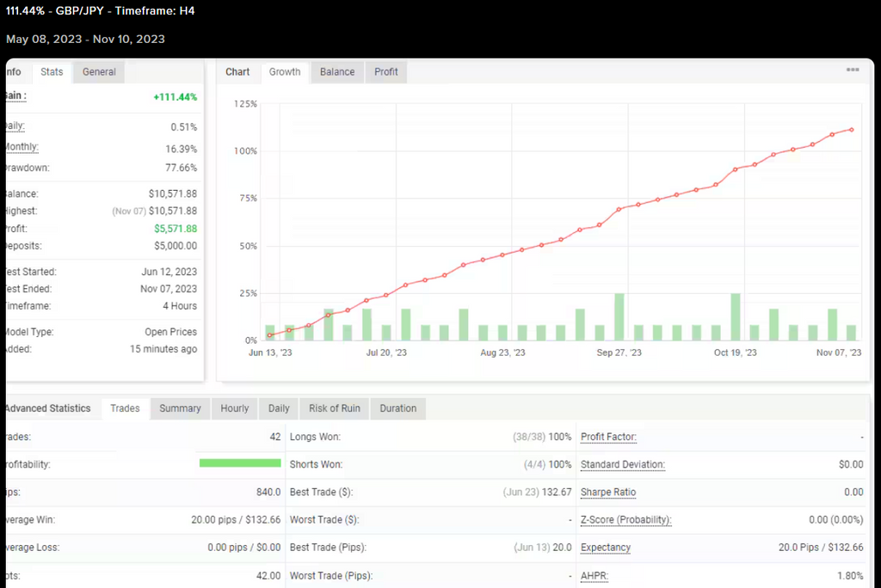Click the 0.00 (0.00%) Z-Score value
881x588 pixels.
836,520
